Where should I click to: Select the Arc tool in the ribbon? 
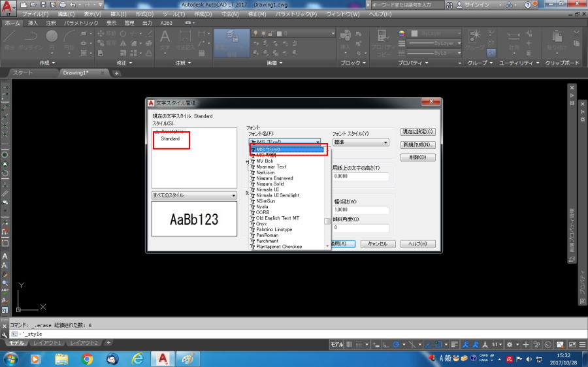(69, 40)
